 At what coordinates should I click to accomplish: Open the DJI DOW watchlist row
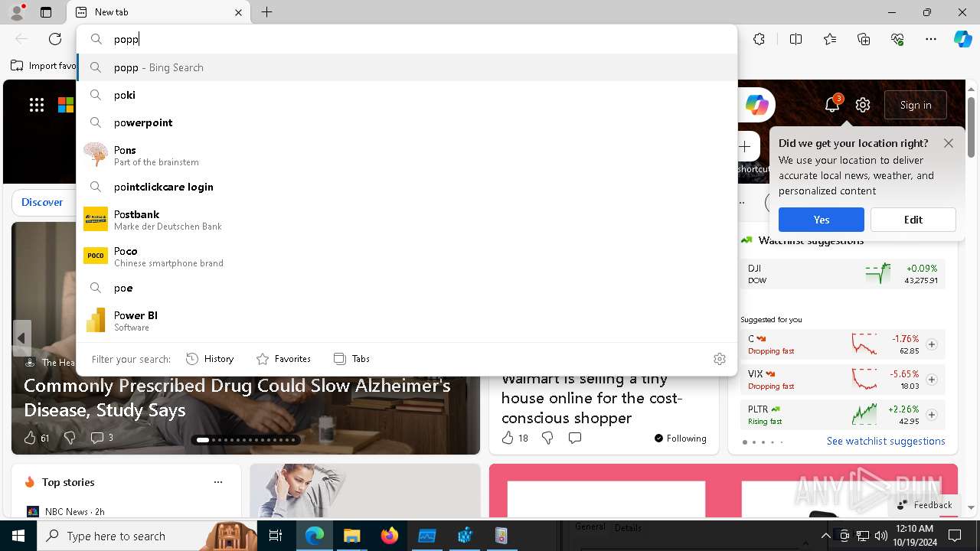(x=842, y=274)
